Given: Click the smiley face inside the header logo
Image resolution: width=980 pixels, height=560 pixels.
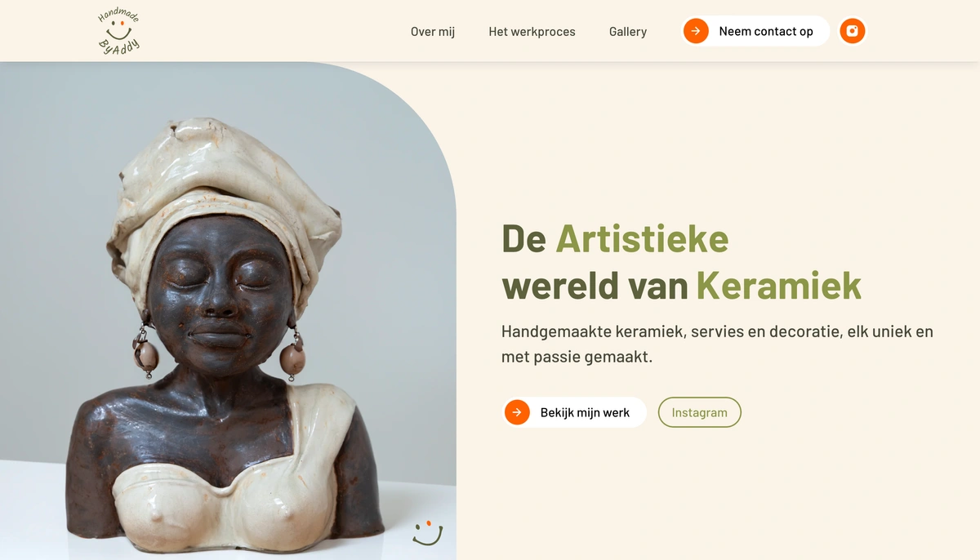Looking at the screenshot, I should [119, 31].
